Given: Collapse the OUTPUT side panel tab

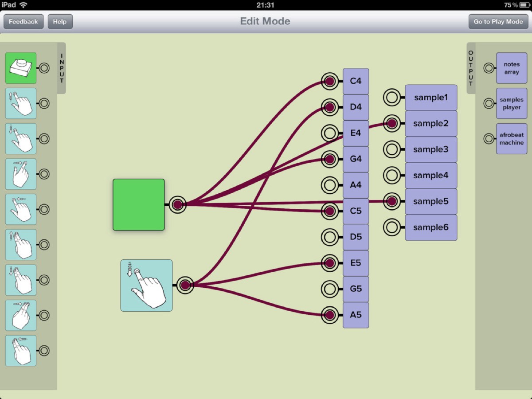Looking at the screenshot, I should tap(471, 68).
